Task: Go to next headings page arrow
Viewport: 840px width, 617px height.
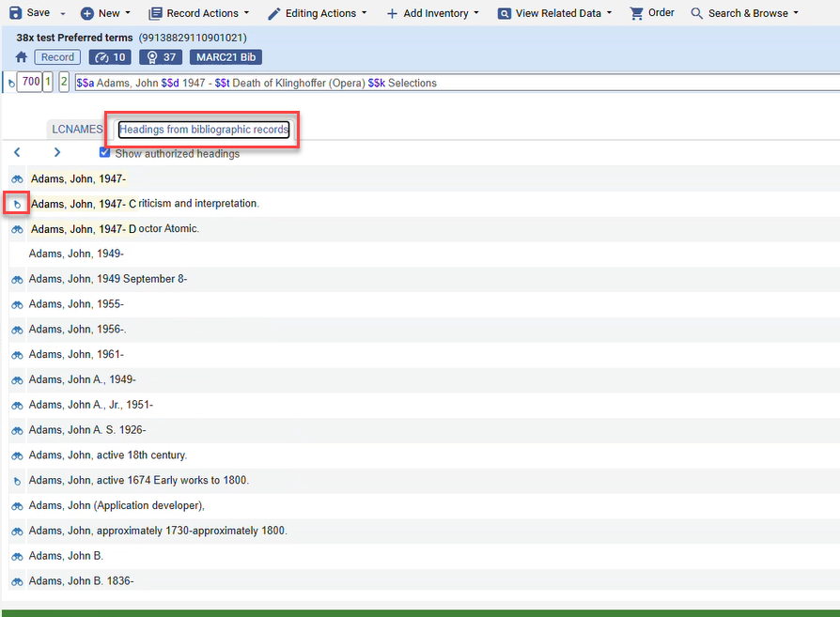Action: (56, 152)
